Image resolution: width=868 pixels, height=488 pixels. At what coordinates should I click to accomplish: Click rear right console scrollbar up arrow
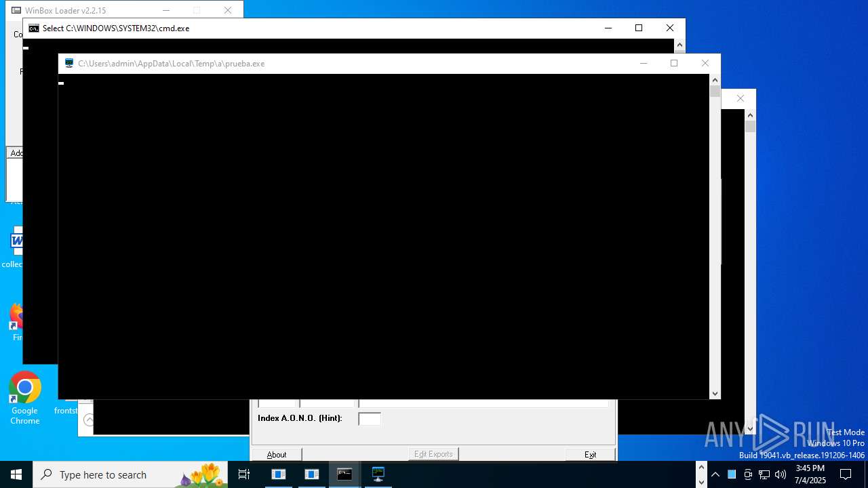point(750,115)
